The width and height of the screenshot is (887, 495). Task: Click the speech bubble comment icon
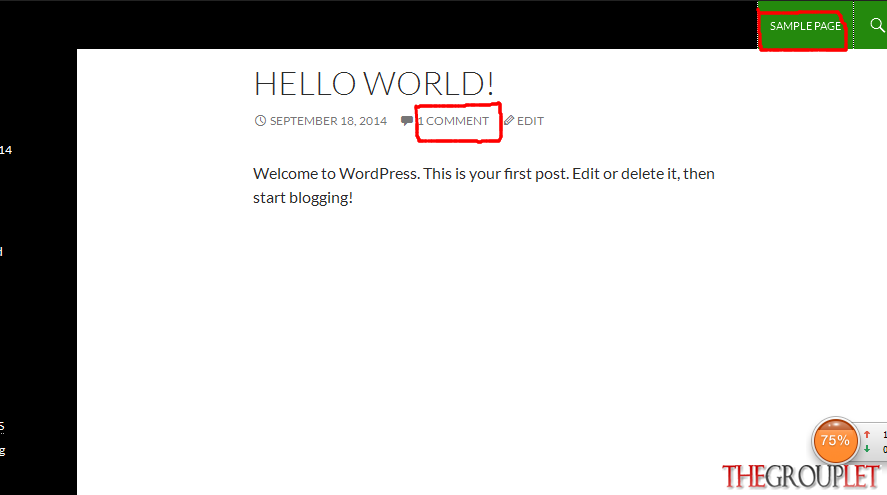[x=407, y=120]
